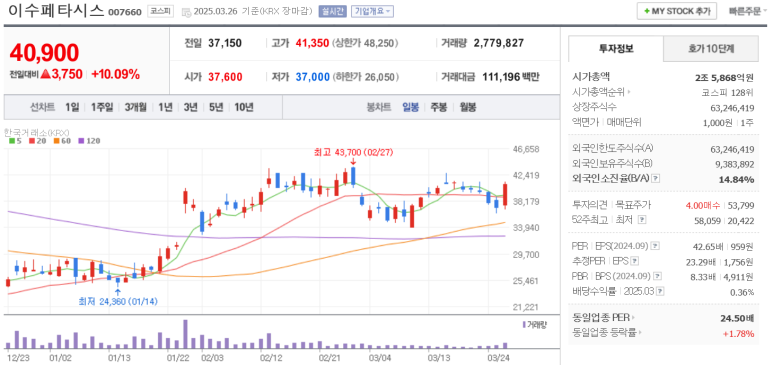Click the 시가총액순위 link arrow
773x365 pixels.
click(x=629, y=92)
